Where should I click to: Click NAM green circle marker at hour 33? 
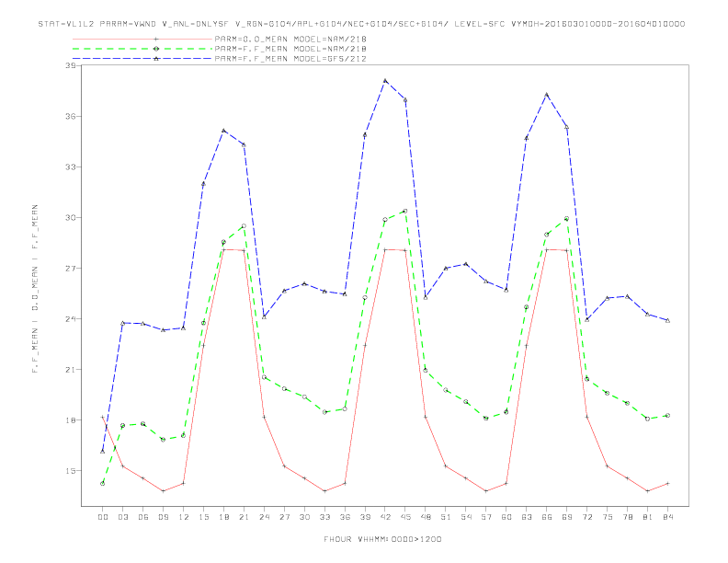[x=324, y=412]
